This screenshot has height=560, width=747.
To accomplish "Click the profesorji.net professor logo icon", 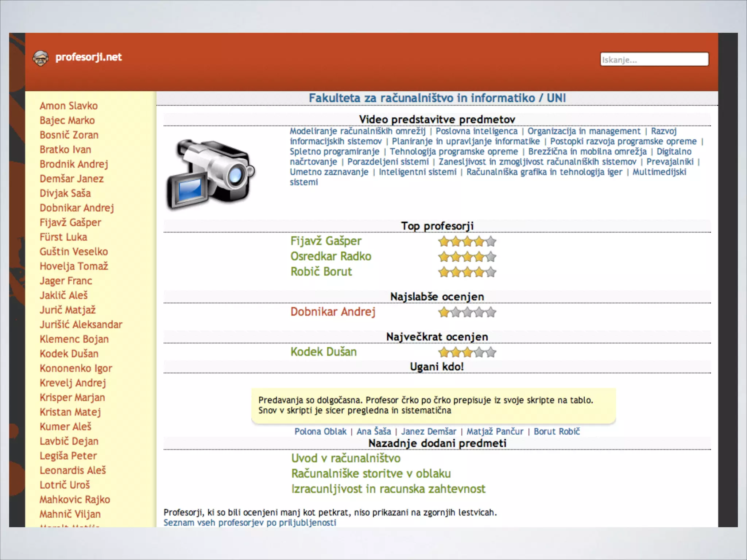I will click(x=40, y=58).
